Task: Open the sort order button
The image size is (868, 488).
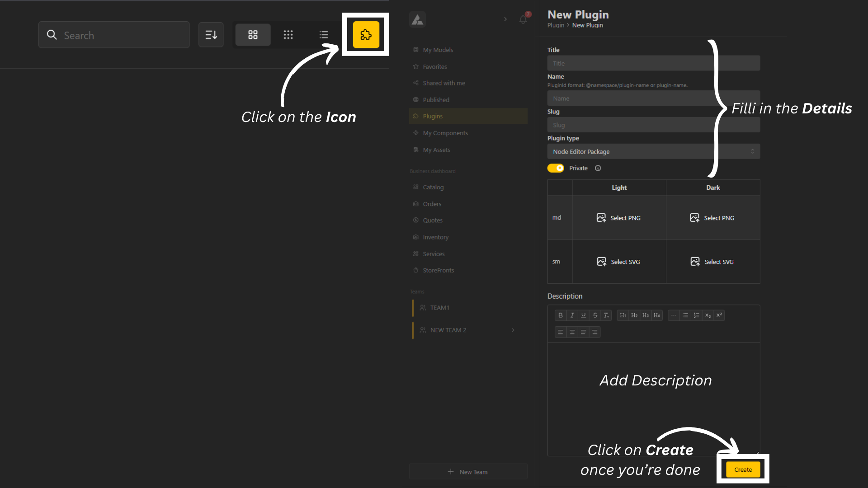Action: [x=211, y=35]
